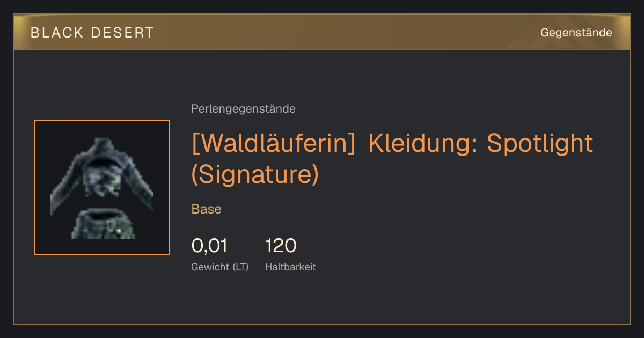Viewport: 644px width, 338px height.
Task: Click the word DESERT in header
Action: coord(122,33)
